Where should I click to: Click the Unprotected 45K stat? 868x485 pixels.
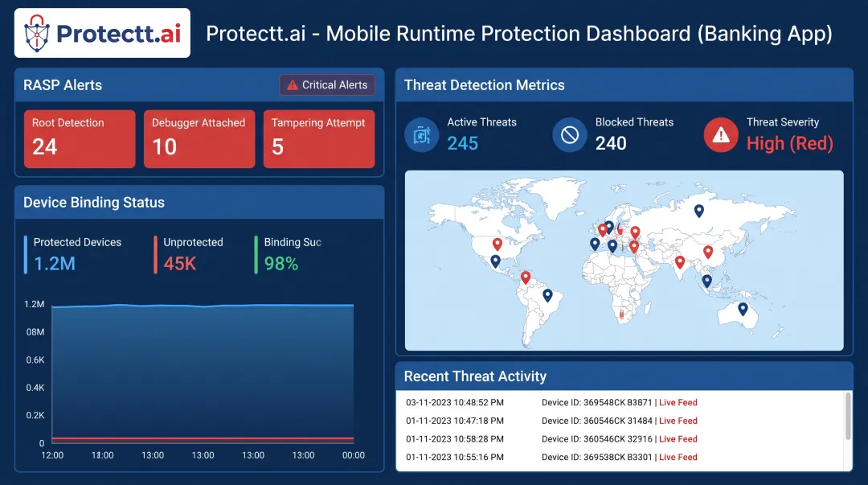pyautogui.click(x=190, y=254)
